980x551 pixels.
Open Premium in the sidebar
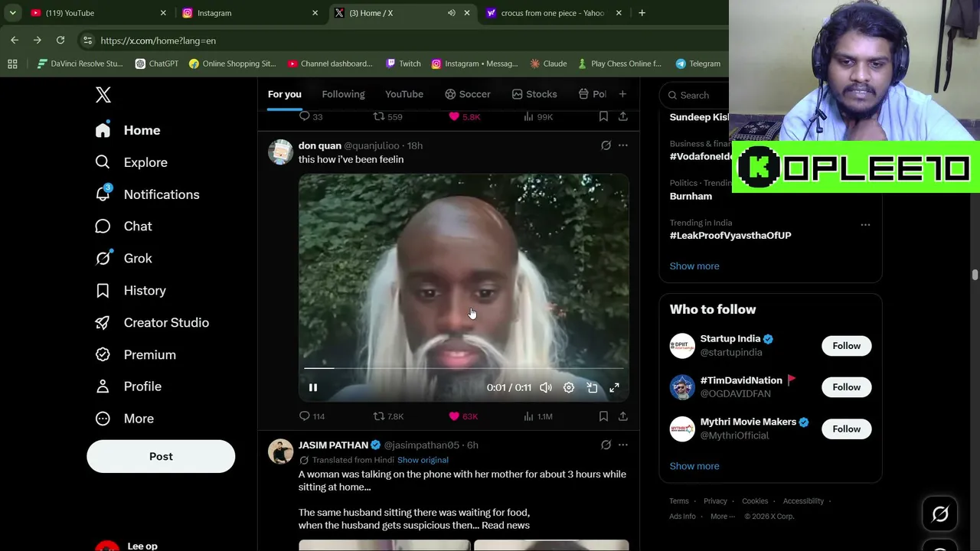(x=136, y=355)
